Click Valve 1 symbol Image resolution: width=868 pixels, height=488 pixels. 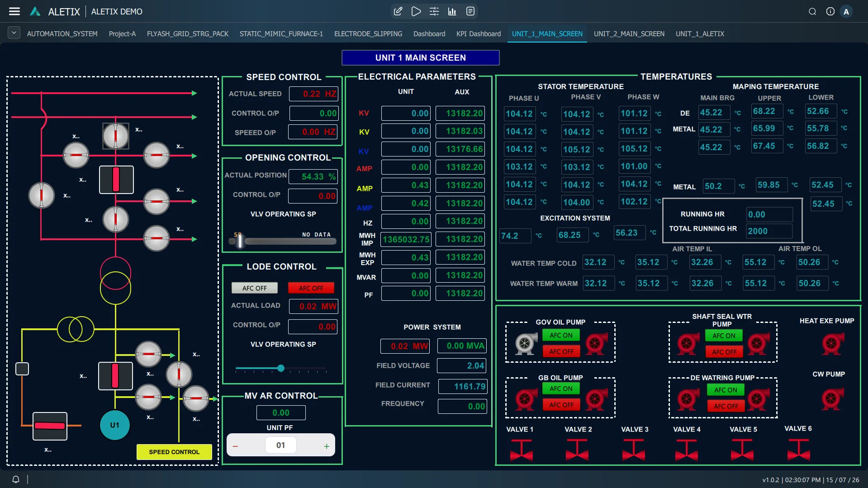click(x=521, y=450)
